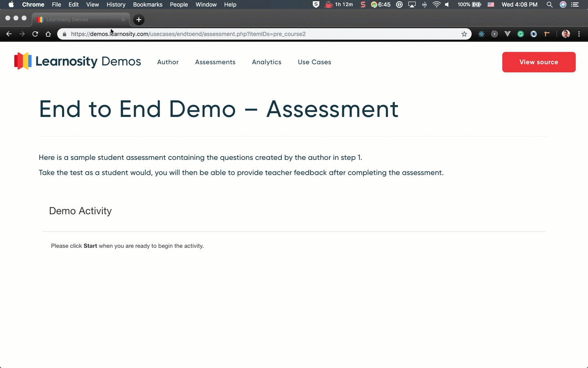Open the Bookmarks menu
The width and height of the screenshot is (588, 368).
coord(148,4)
